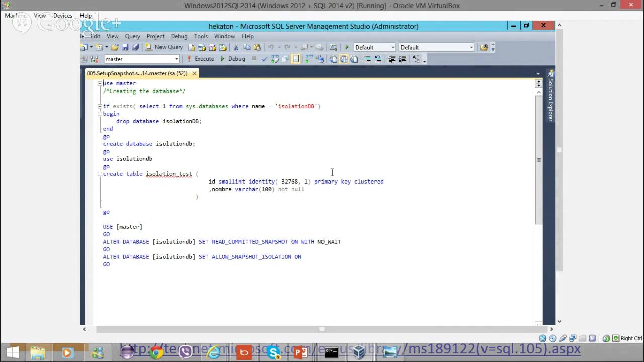Run the script with Execute button
The height and width of the screenshot is (362, 644).
pos(200,59)
